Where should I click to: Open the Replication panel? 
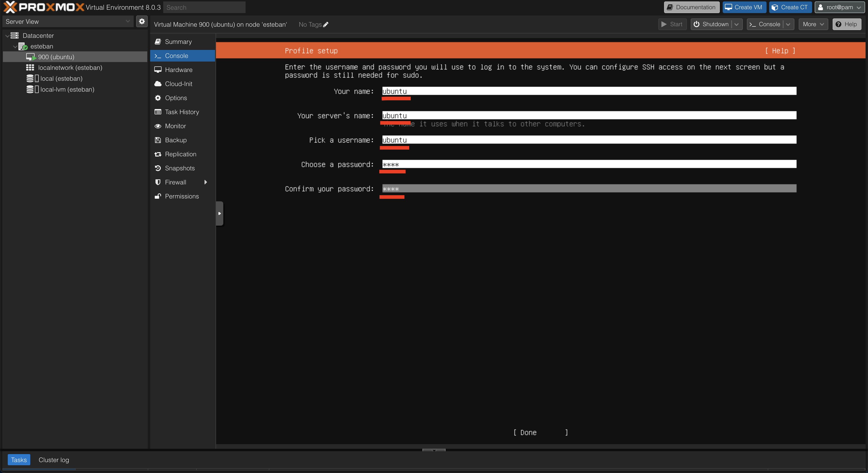(x=182, y=154)
